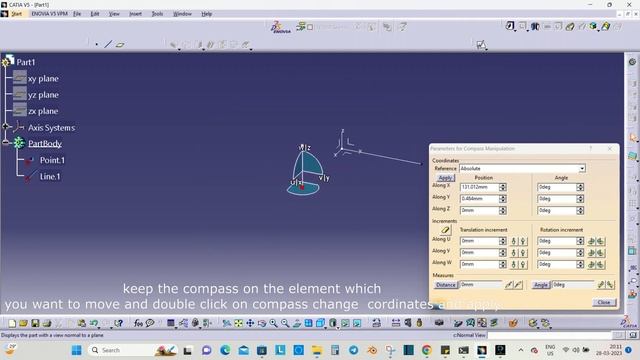The width and height of the screenshot is (640, 360).
Task: Click the Along X position field
Action: [479, 187]
